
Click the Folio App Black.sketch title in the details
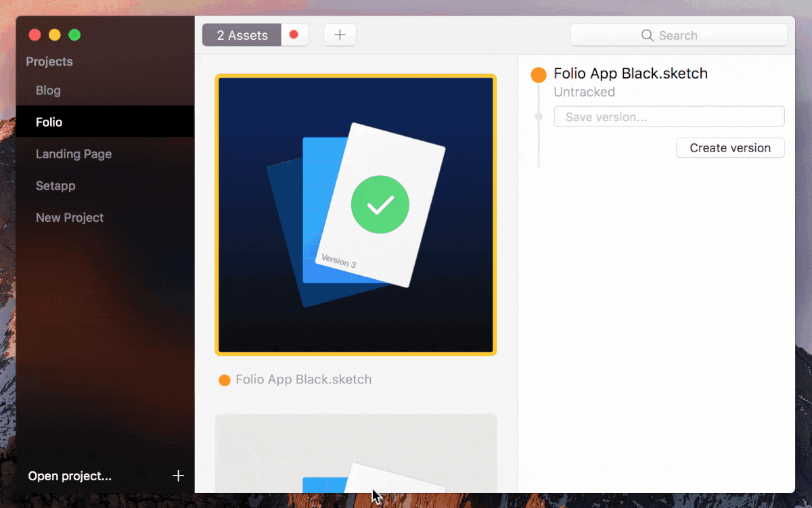(631, 73)
